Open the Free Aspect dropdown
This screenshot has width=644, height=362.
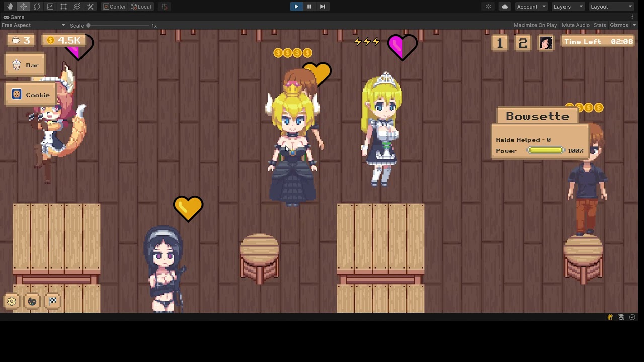click(33, 25)
